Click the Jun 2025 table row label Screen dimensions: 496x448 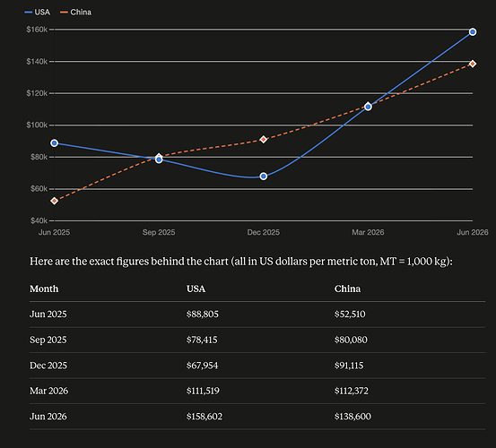pos(48,314)
